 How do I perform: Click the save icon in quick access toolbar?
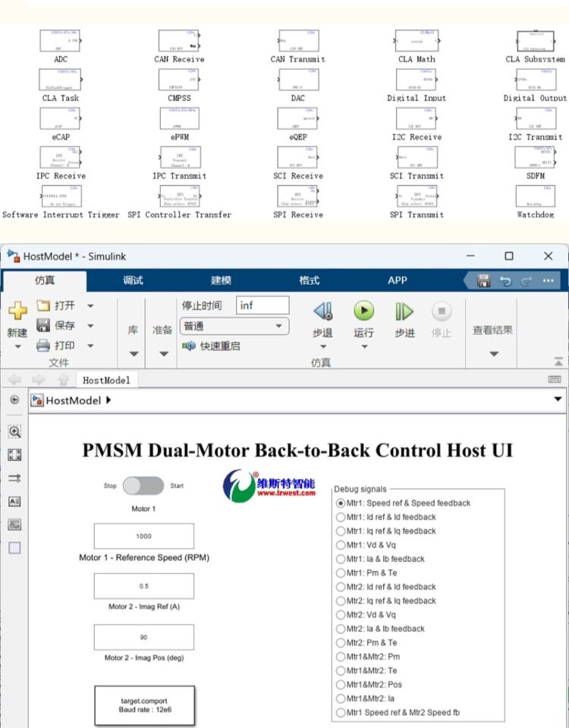pyautogui.click(x=483, y=281)
